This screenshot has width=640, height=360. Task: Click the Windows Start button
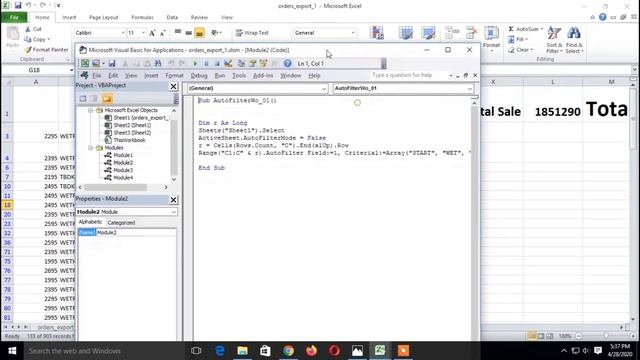tap(12, 351)
